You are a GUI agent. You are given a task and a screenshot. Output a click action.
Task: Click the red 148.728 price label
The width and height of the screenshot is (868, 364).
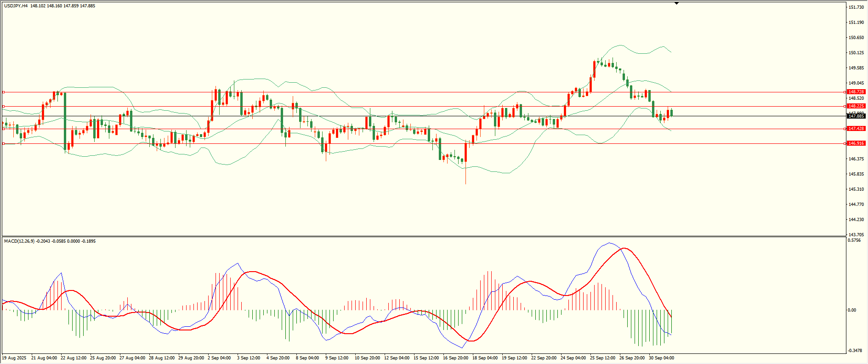tap(856, 92)
